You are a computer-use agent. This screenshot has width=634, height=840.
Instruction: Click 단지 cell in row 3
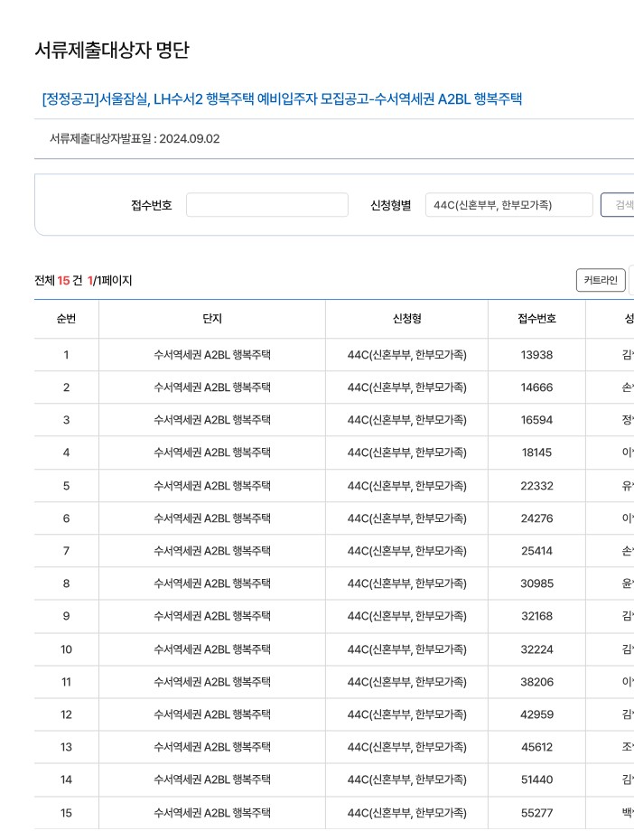click(212, 420)
